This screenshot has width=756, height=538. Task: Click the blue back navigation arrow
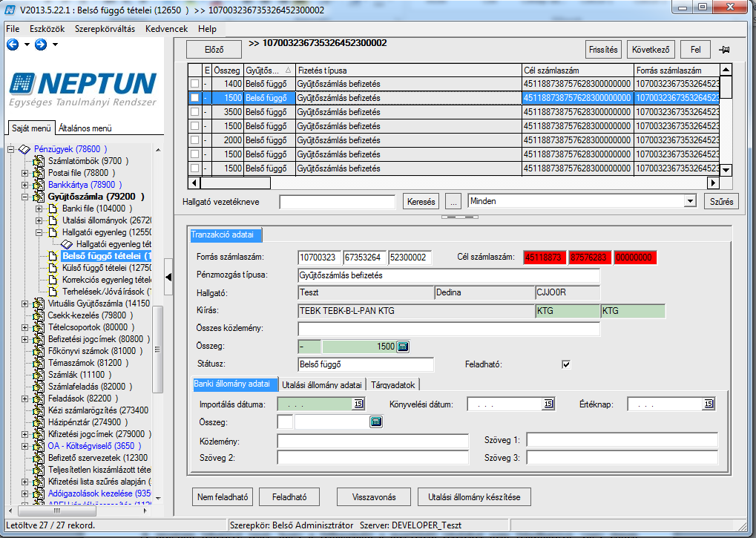point(13,45)
